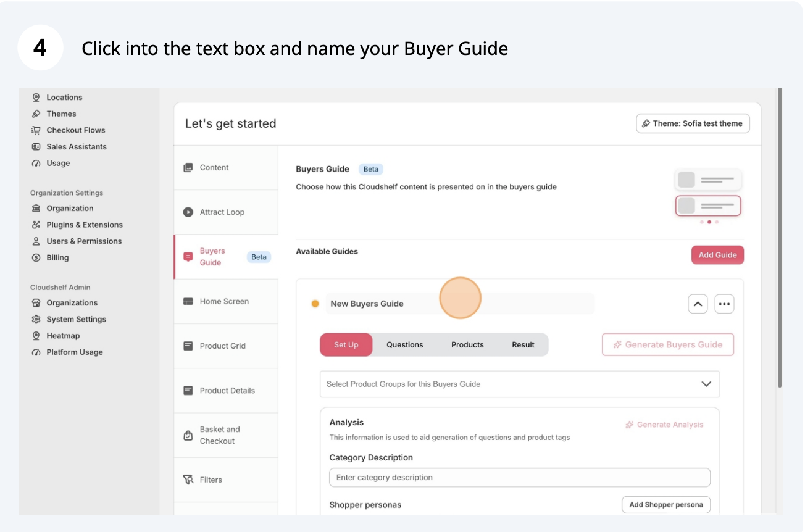Click the Enter category description field
The width and height of the screenshot is (805, 532).
point(519,478)
